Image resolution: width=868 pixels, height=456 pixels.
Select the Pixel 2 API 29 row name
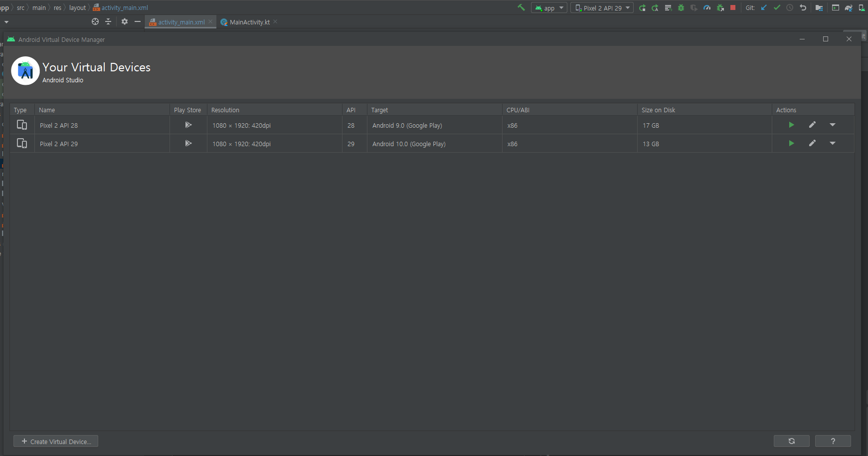pos(59,144)
